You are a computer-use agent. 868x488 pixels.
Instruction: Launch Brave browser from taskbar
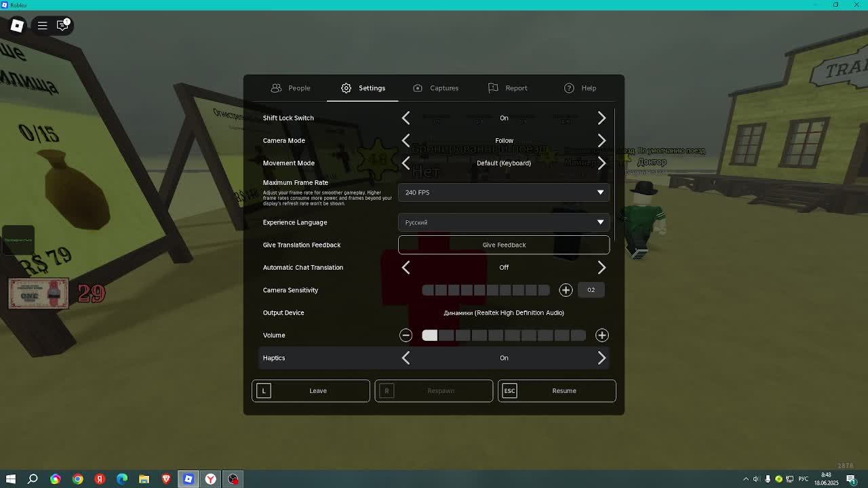(x=166, y=479)
